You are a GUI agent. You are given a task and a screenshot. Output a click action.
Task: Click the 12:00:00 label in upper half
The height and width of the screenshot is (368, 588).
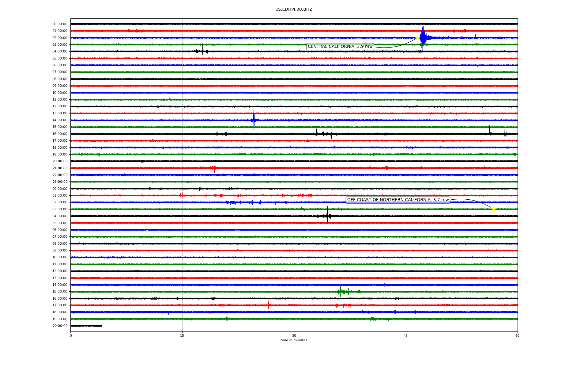[x=60, y=106]
